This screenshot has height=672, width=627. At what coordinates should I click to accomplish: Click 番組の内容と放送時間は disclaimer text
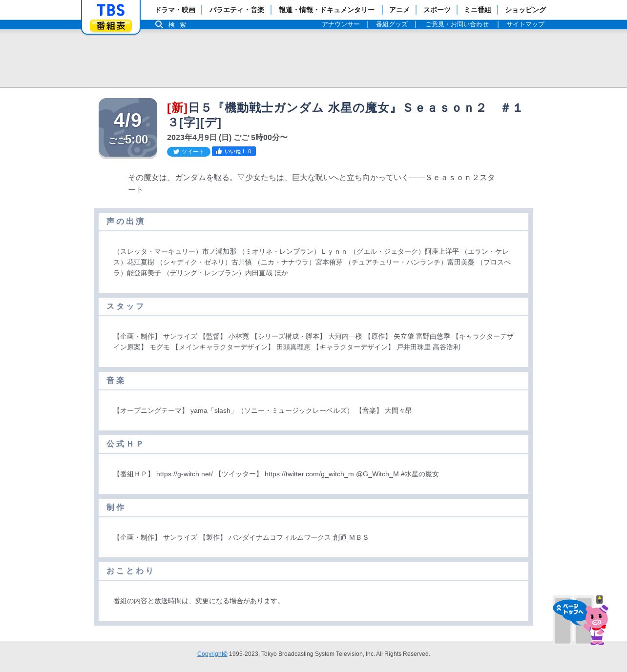coord(199,601)
